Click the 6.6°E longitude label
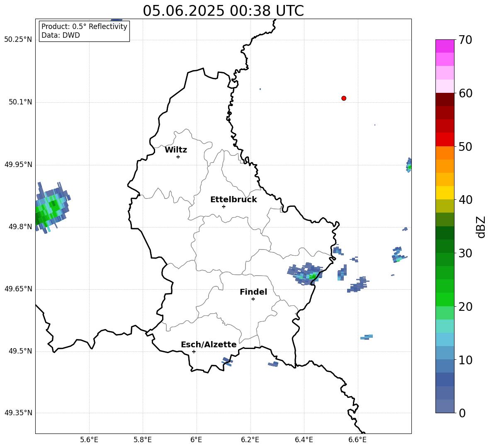The height and width of the screenshot is (448, 491). (357, 440)
